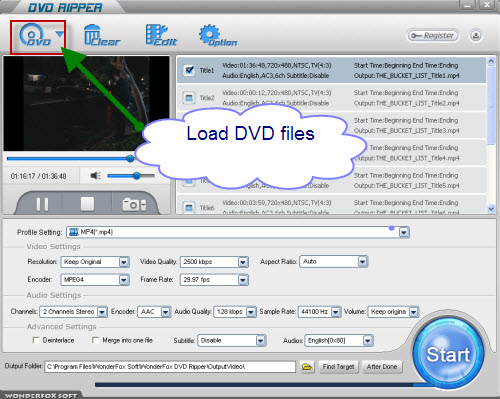500x399 pixels.
Task: Expand the Aspect Ratio dropdown
Action: tap(362, 262)
